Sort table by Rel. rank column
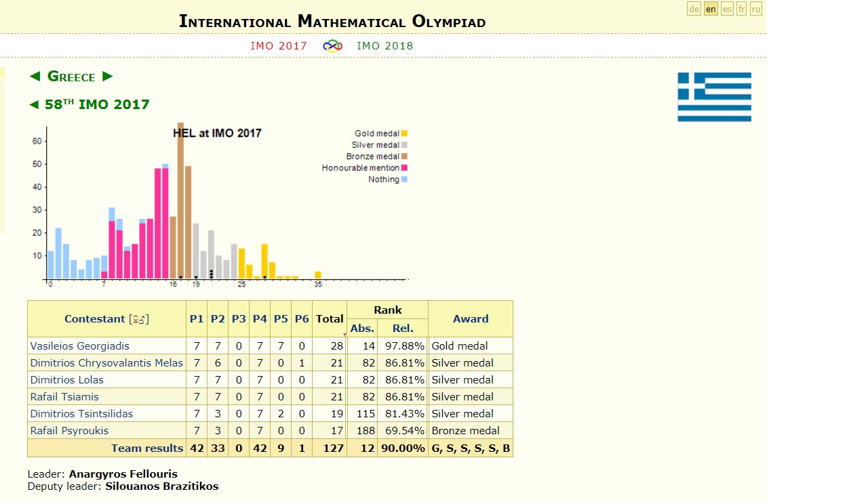 [x=403, y=329]
